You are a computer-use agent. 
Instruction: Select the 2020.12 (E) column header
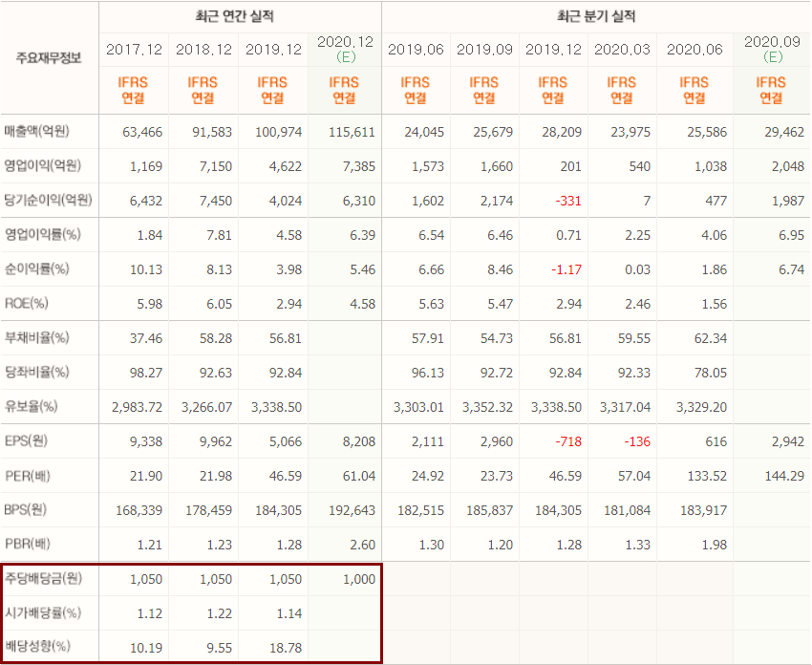tap(346, 49)
